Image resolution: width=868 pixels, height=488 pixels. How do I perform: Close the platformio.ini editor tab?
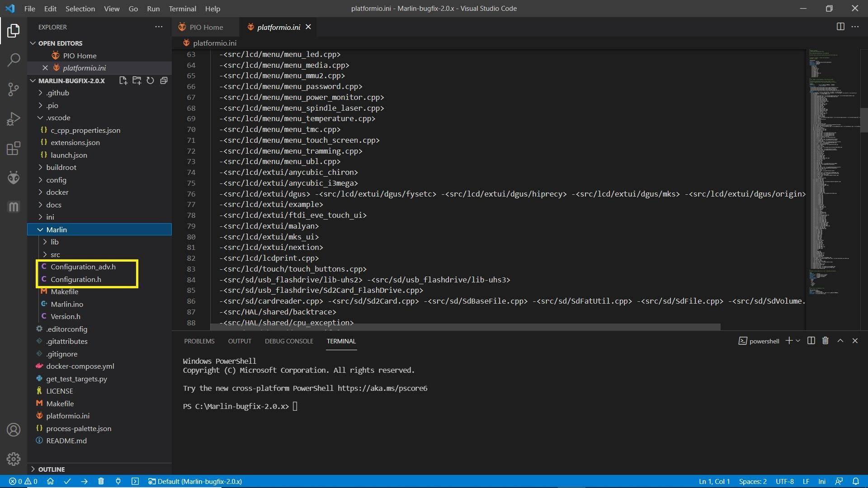[308, 27]
